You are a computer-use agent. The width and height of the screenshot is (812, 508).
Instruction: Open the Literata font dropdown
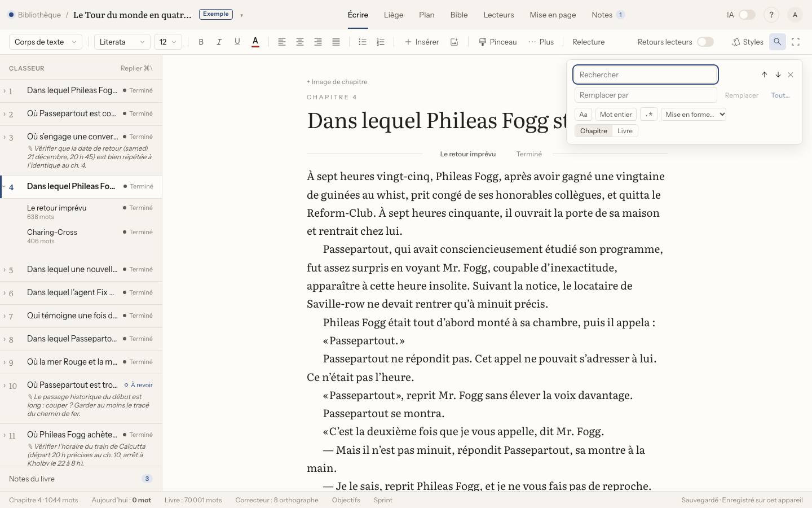click(122, 42)
